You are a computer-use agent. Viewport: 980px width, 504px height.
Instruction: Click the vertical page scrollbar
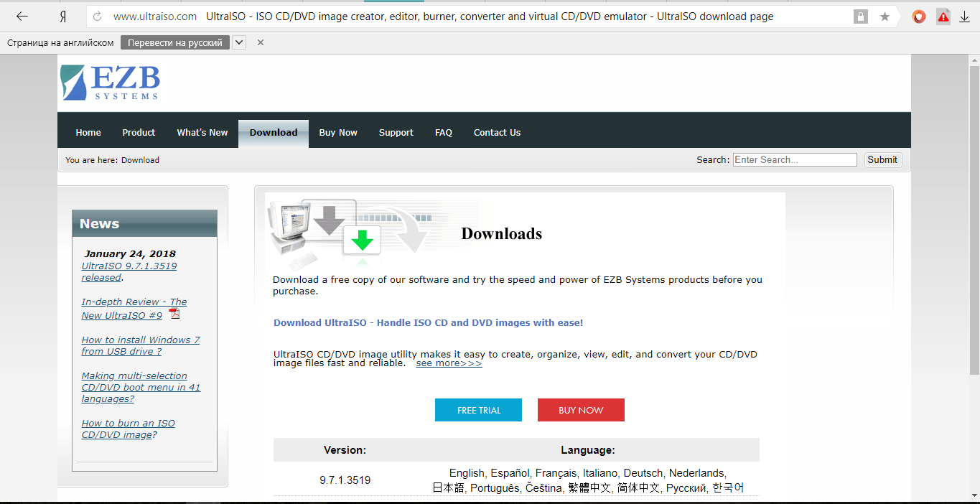974,220
